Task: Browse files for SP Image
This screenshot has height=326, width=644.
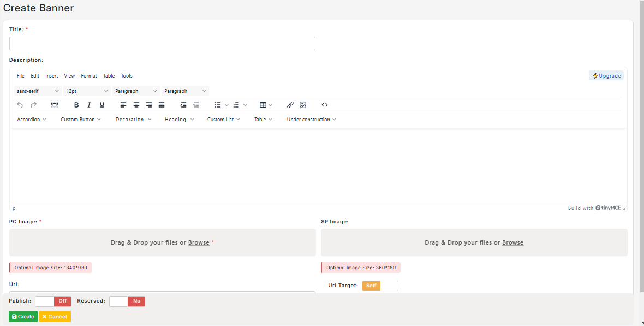Action: click(512, 242)
